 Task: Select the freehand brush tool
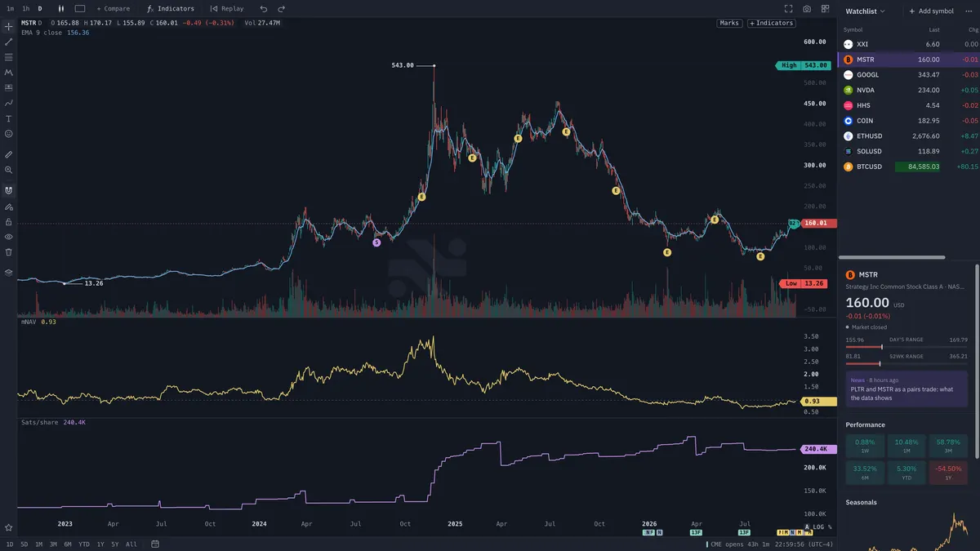click(8, 103)
